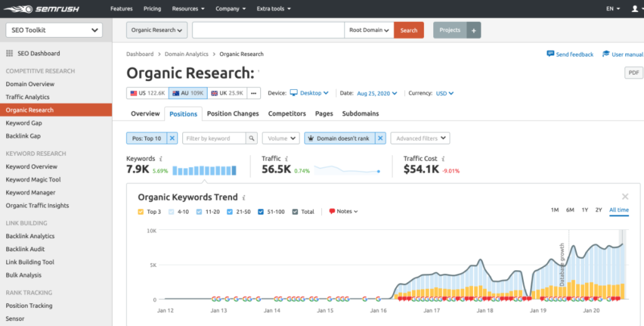This screenshot has width=644, height=326.
Task: Click the orange Search button
Action: (x=409, y=30)
